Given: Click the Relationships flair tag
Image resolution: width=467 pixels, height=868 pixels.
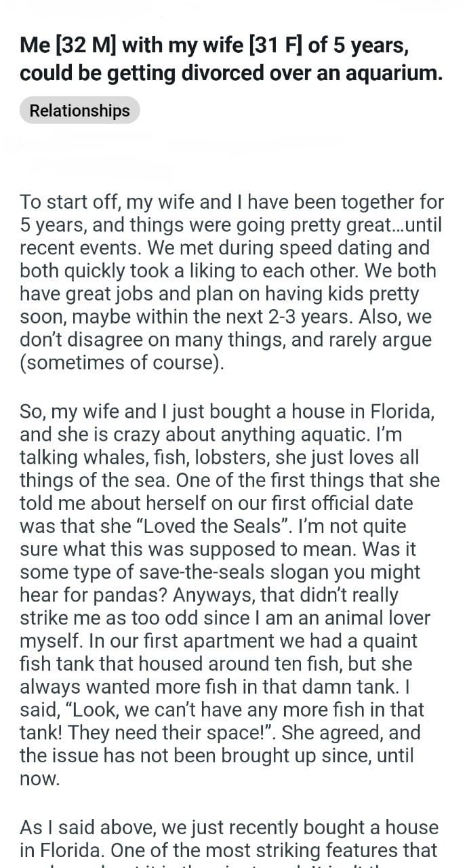Looking at the screenshot, I should pos(79,111).
